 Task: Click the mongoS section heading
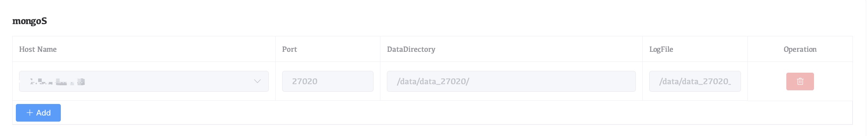[x=30, y=21]
